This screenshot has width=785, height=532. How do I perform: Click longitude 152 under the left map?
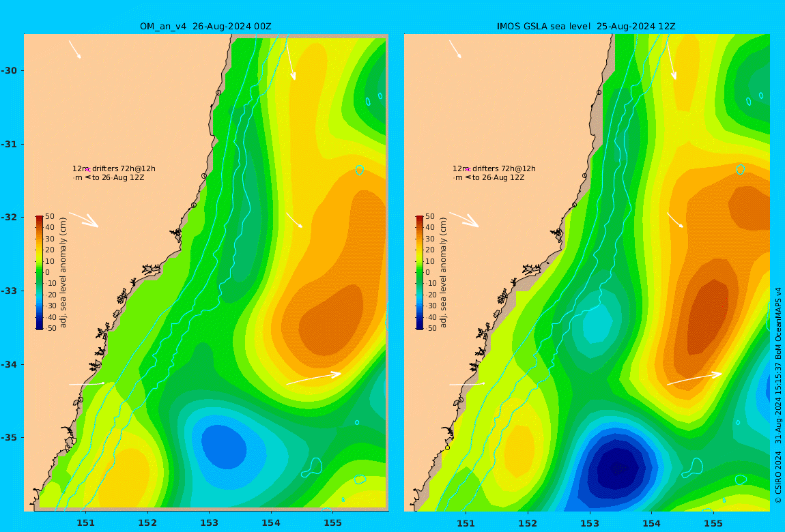[x=147, y=523]
